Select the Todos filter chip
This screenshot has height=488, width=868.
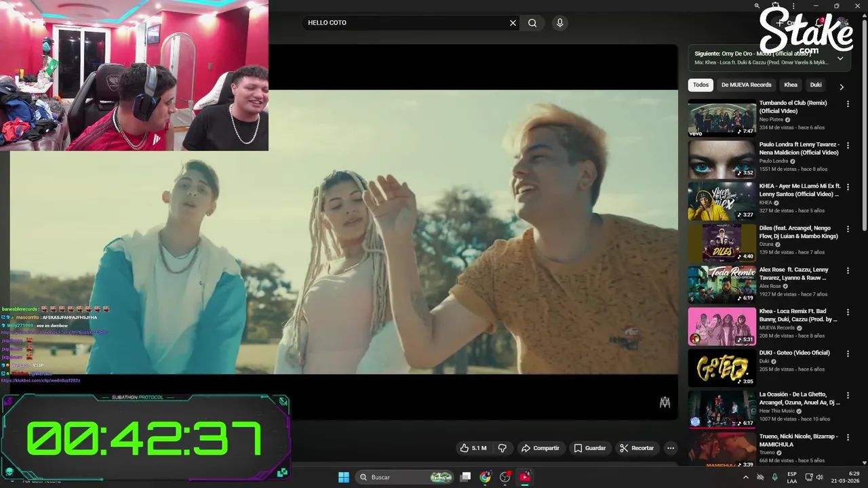[x=701, y=85]
